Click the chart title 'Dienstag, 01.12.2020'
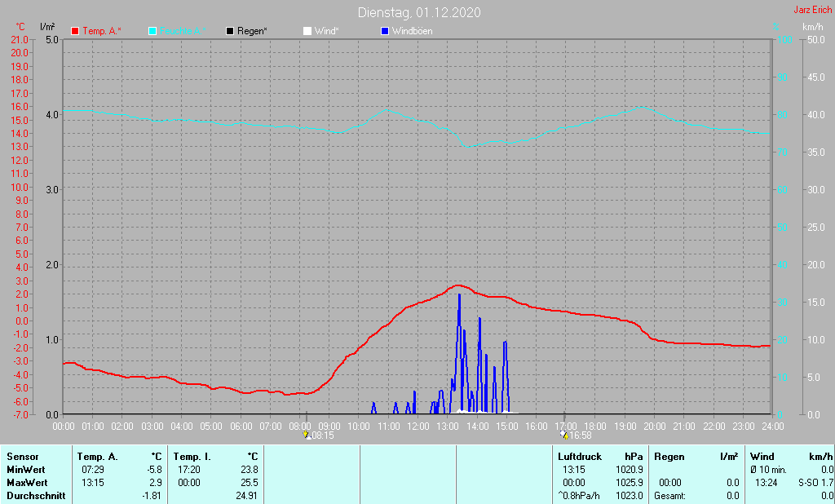 (419, 12)
